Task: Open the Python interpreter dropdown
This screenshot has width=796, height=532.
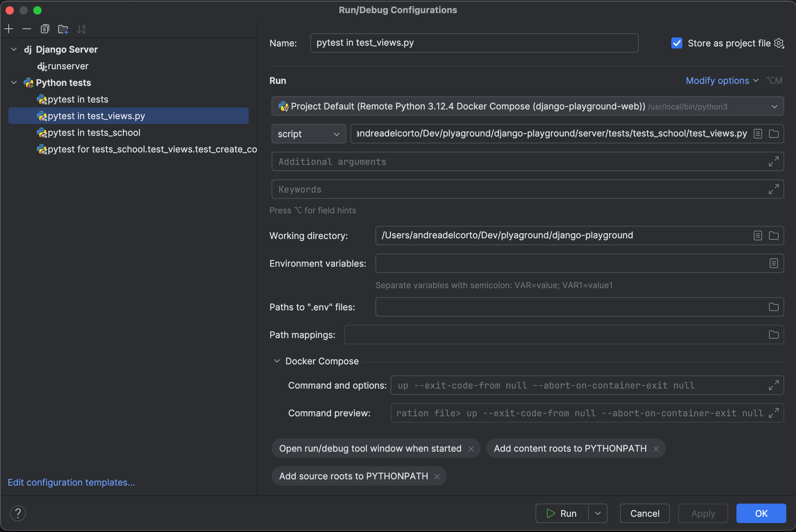Action: click(774, 106)
